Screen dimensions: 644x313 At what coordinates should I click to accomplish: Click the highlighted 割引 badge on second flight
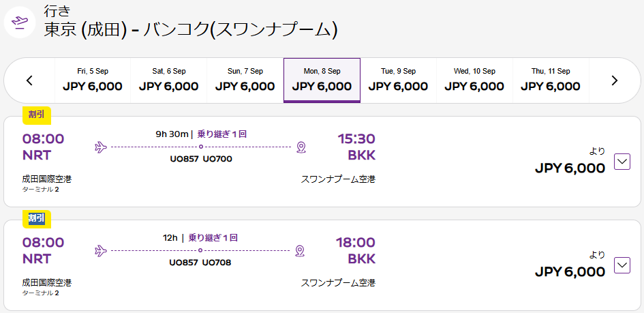pos(37,218)
